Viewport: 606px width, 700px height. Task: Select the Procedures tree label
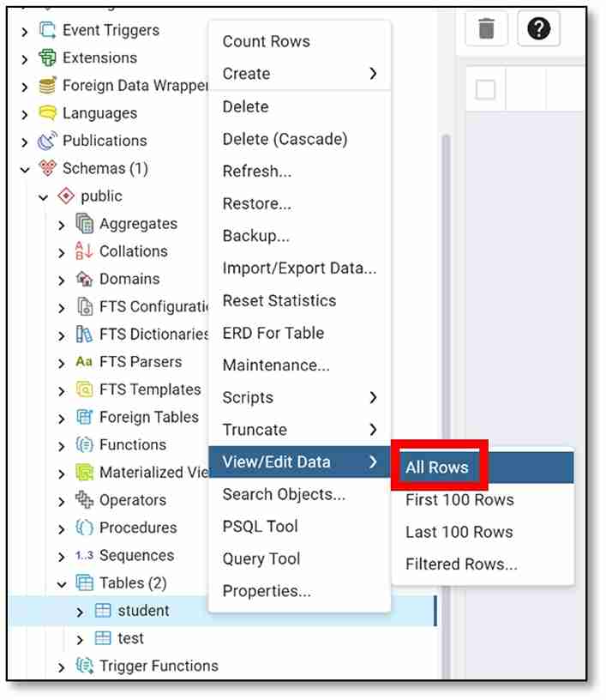pos(138,528)
